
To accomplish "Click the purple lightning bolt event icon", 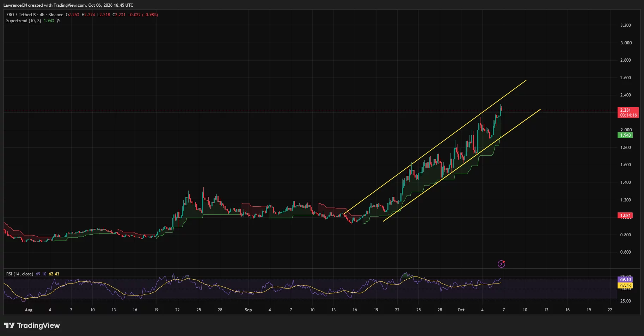I will tap(501, 264).
